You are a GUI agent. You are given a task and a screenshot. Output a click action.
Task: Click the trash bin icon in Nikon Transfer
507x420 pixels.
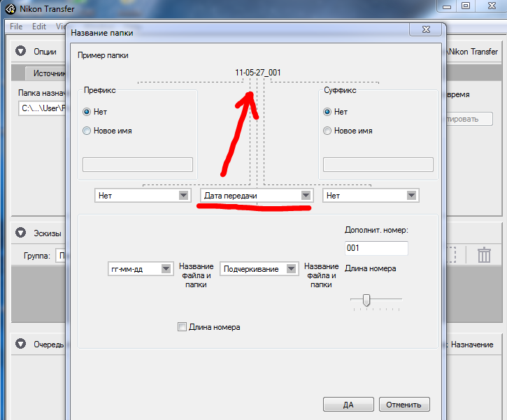(484, 254)
